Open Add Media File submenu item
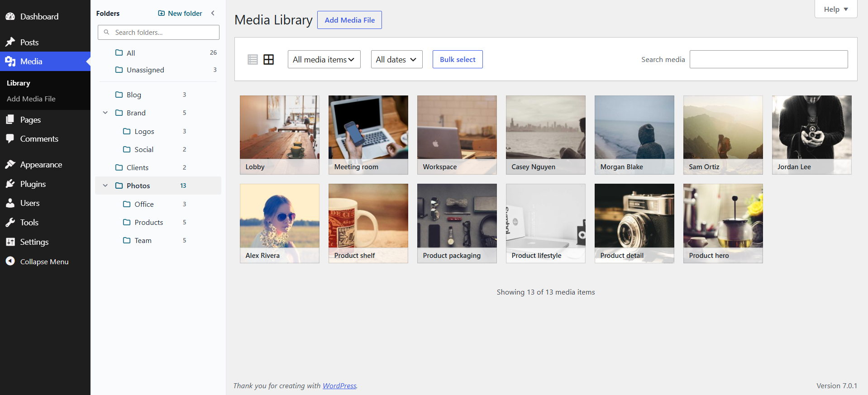The width and height of the screenshot is (868, 395). point(31,99)
